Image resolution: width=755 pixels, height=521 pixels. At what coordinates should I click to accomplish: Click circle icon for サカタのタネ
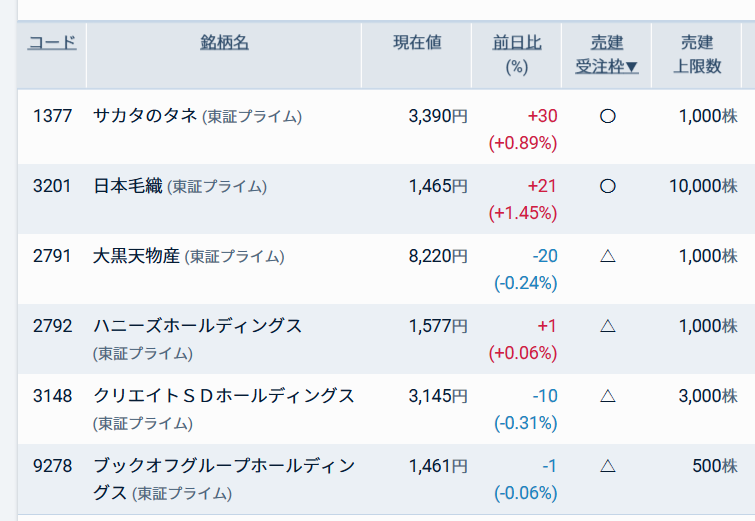[x=607, y=116]
